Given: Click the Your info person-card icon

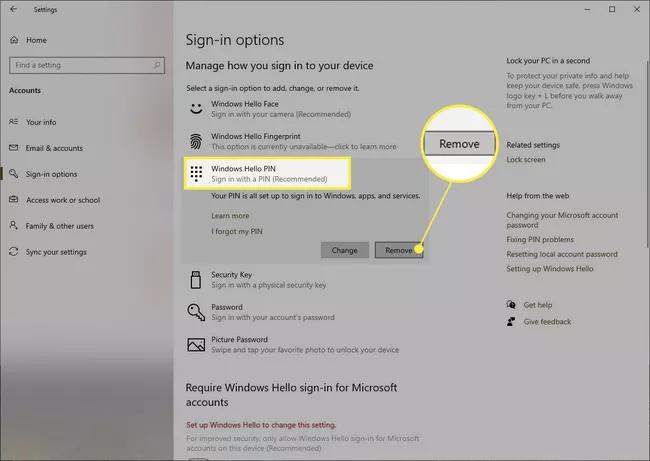Looking at the screenshot, I should point(14,121).
